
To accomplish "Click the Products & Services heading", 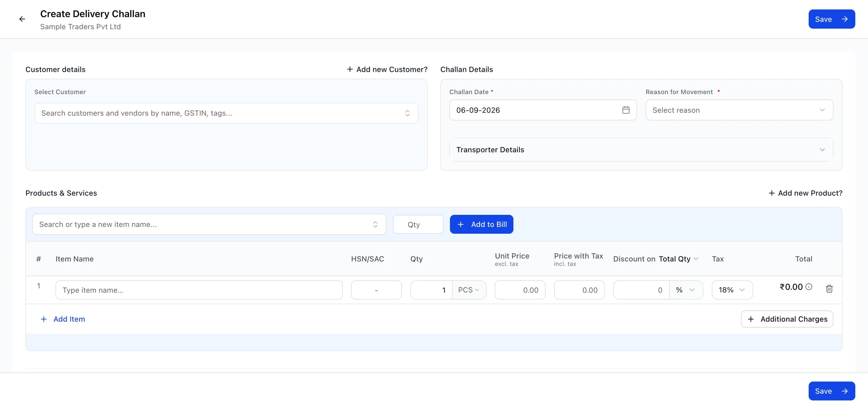I will point(61,193).
